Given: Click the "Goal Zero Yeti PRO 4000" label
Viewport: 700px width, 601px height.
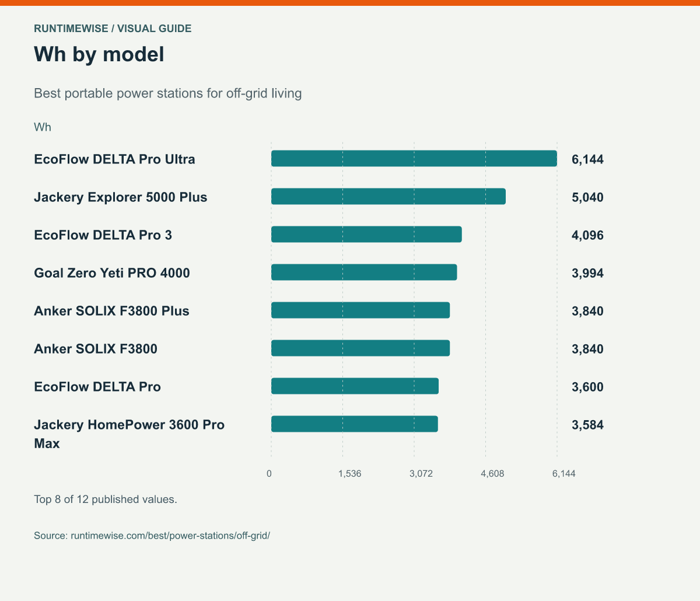Looking at the screenshot, I should pos(112,273).
